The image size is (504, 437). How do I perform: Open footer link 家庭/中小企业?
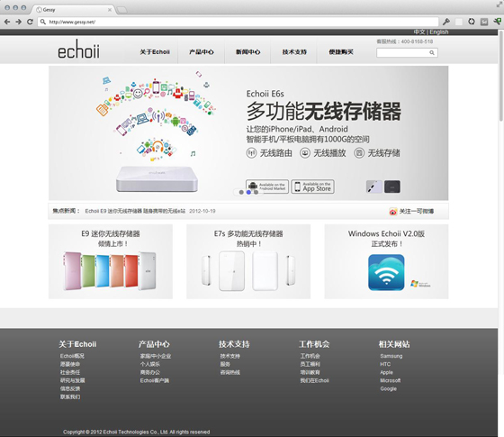(x=155, y=356)
